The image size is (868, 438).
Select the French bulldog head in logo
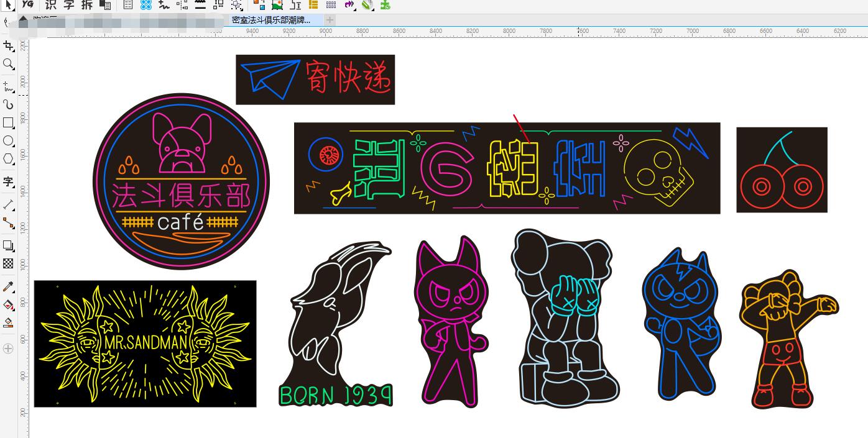(x=182, y=144)
